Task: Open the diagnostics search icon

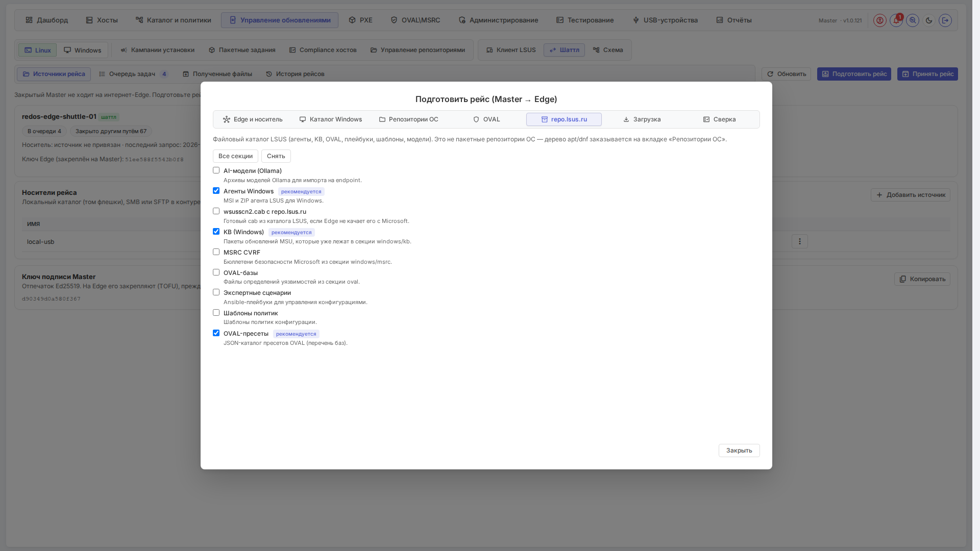Action: [912, 20]
